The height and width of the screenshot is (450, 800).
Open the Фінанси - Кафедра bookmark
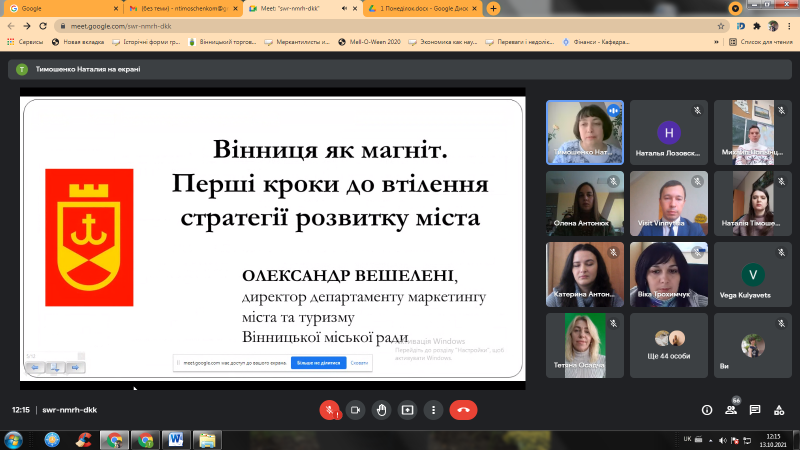[595, 42]
